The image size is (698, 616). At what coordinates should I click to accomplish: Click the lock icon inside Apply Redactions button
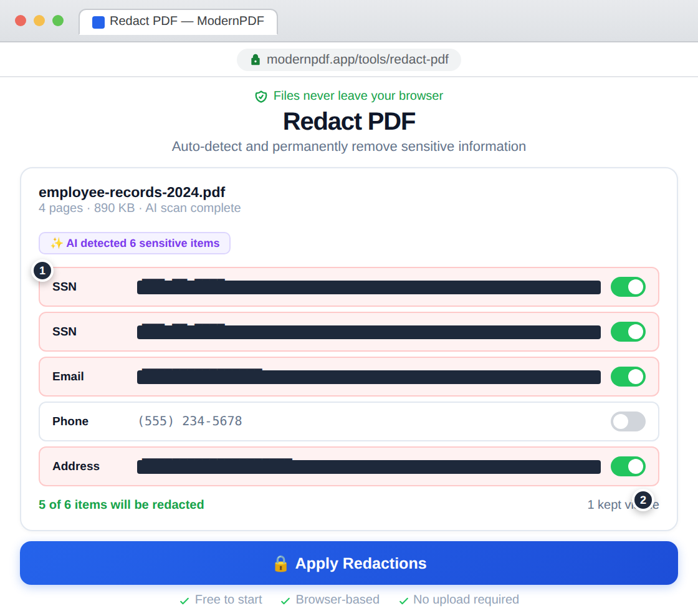click(x=280, y=563)
